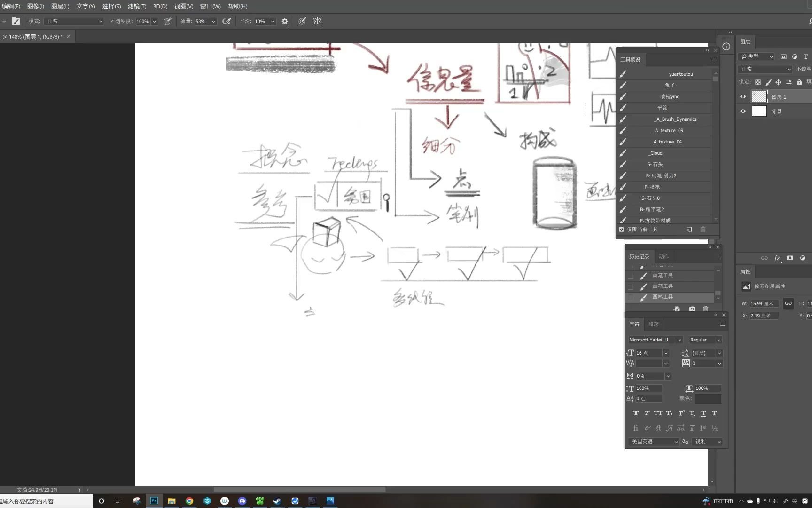The height and width of the screenshot is (508, 812).
Task: Open layer blend mode 正常 dropdown
Action: [765, 69]
